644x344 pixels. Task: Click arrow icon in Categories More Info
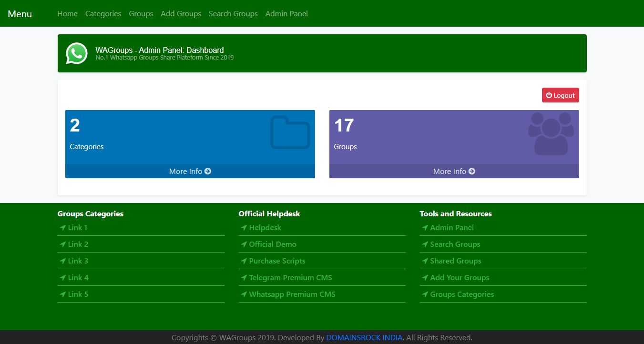pyautogui.click(x=208, y=172)
